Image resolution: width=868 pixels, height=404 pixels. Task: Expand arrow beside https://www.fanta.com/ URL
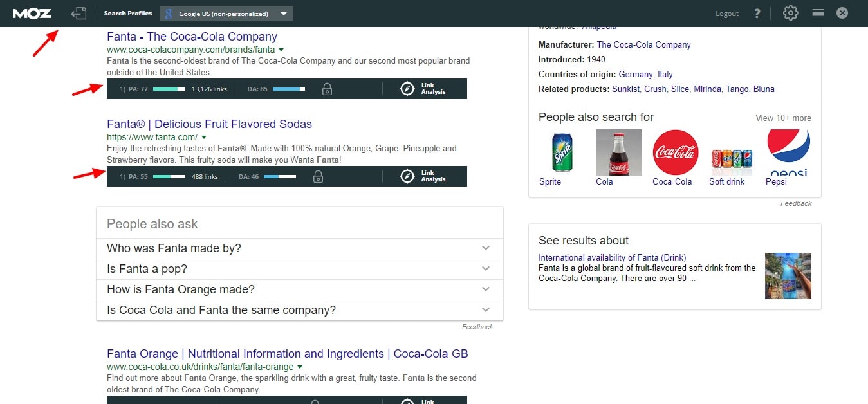tap(204, 137)
